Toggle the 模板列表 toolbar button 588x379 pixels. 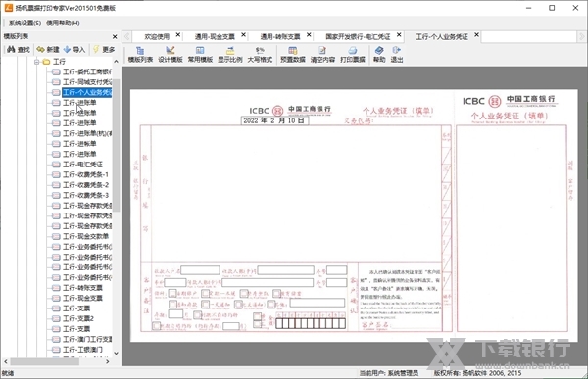(x=140, y=55)
